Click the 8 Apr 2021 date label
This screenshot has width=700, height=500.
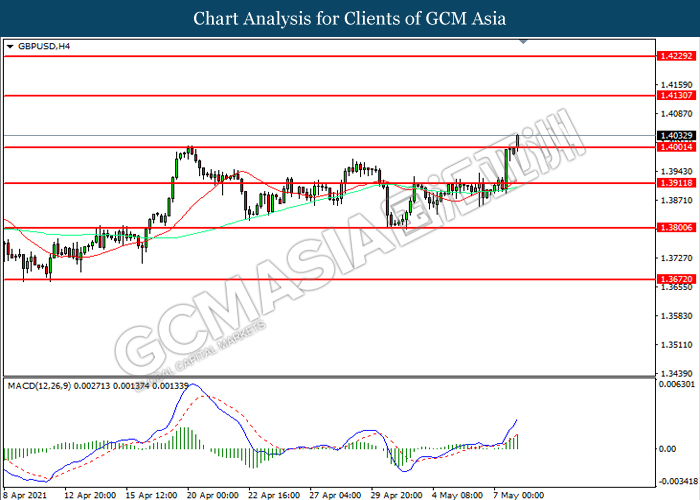pyautogui.click(x=25, y=495)
